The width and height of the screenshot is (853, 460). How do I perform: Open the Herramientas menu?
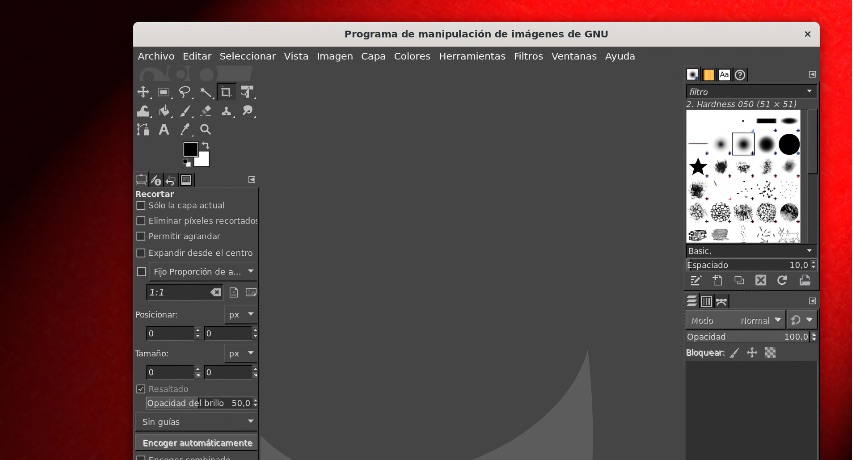coord(472,56)
